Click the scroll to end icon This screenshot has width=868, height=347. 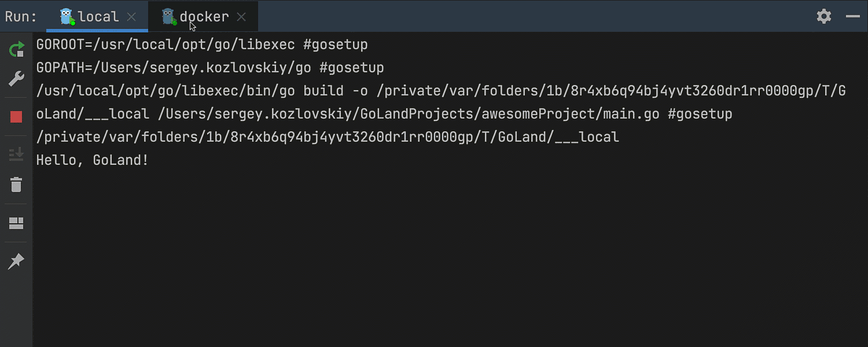(x=16, y=154)
